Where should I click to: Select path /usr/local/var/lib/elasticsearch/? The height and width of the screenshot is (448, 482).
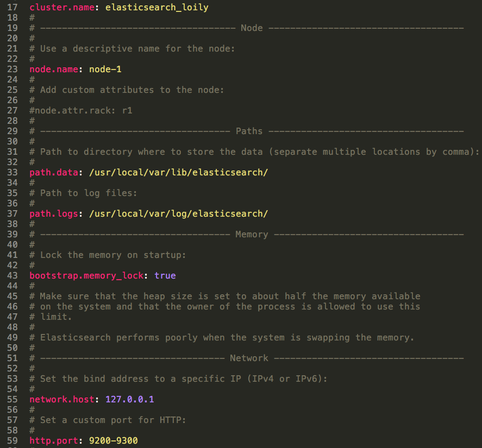pos(179,172)
